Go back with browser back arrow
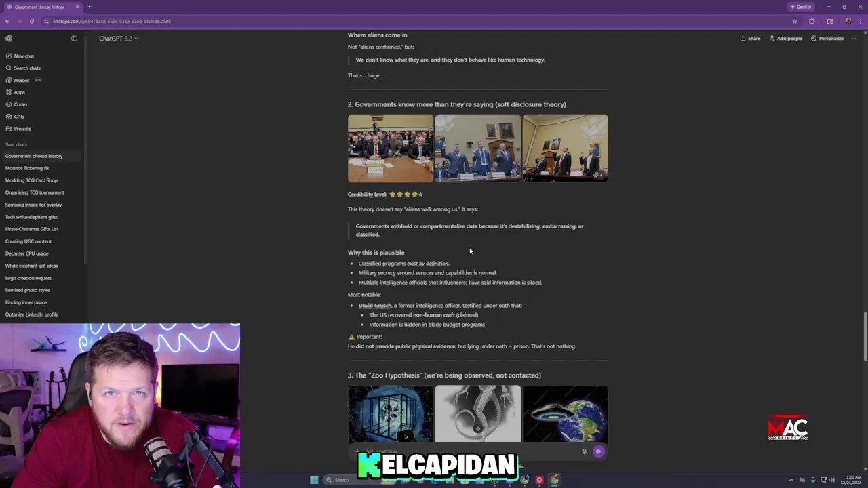 (7, 21)
